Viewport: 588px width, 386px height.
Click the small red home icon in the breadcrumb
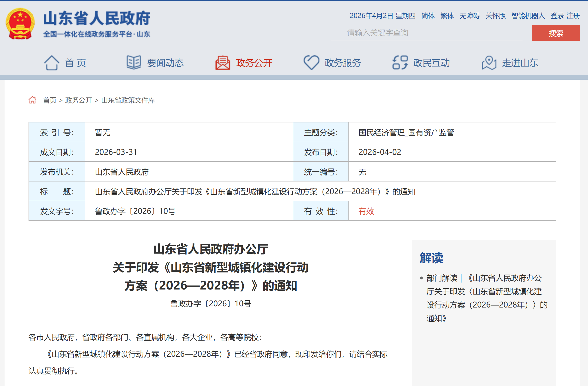click(x=32, y=100)
